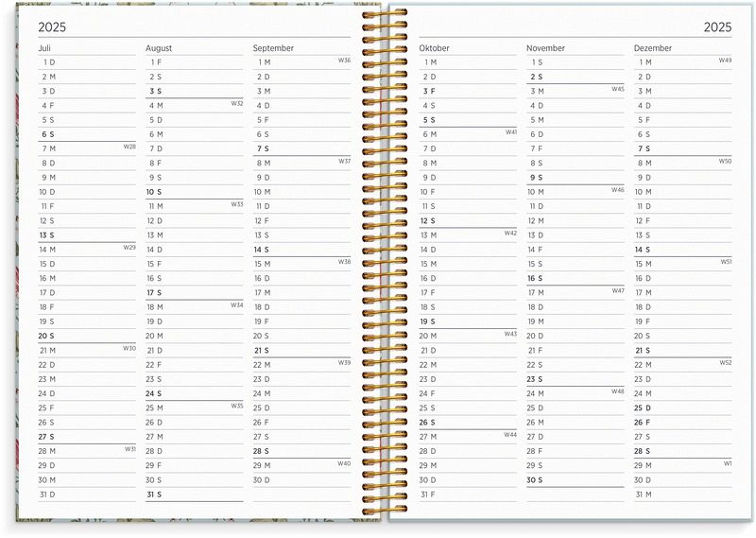Viewport: 756px width, 538px height.
Task: Click the bold 3 F holiday in Oktober
Action: tap(428, 92)
